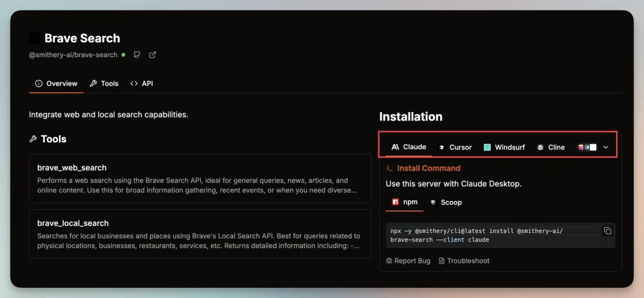Click the Cursor client icon
The image size is (644, 298).
point(442,147)
